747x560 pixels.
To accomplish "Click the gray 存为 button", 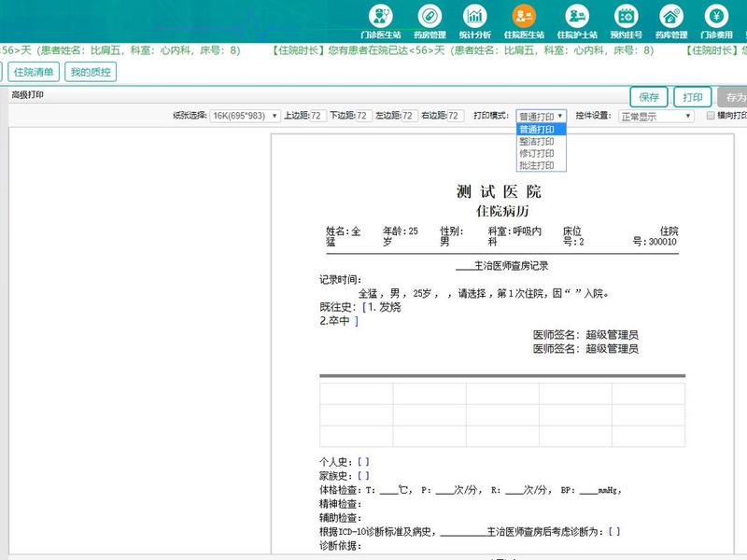I will pos(733,97).
